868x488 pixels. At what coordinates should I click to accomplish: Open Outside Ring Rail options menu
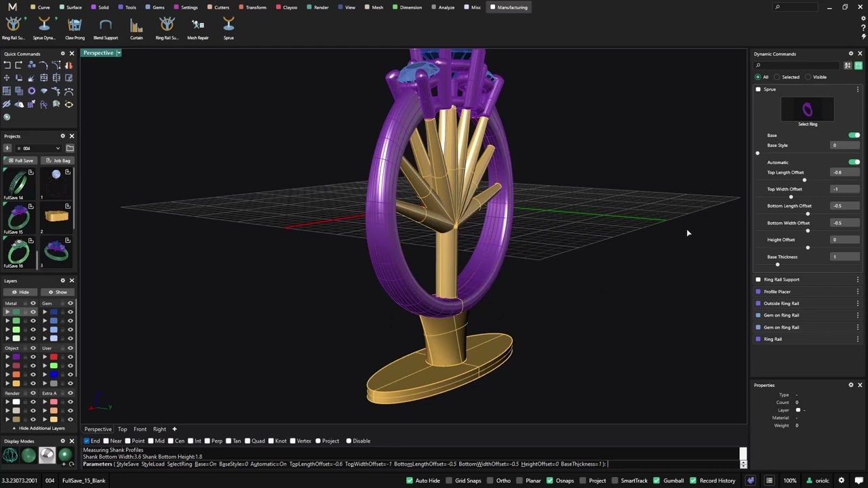858,303
